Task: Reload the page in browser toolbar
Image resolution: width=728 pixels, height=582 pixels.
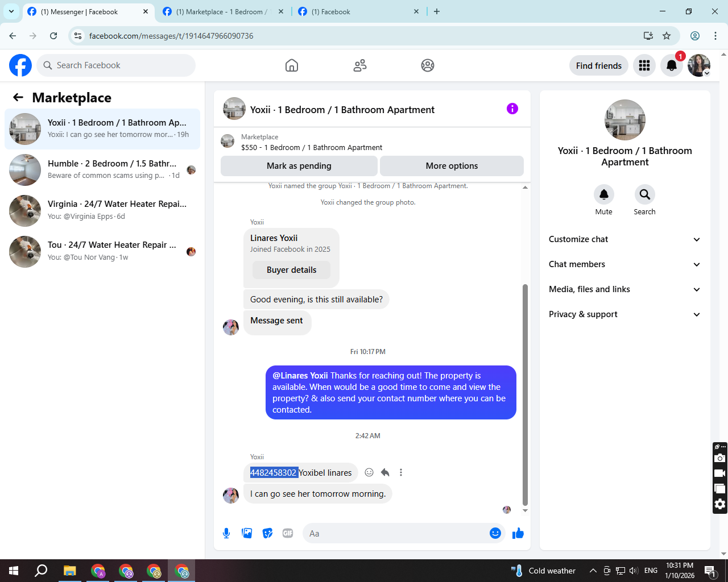Action: click(53, 36)
